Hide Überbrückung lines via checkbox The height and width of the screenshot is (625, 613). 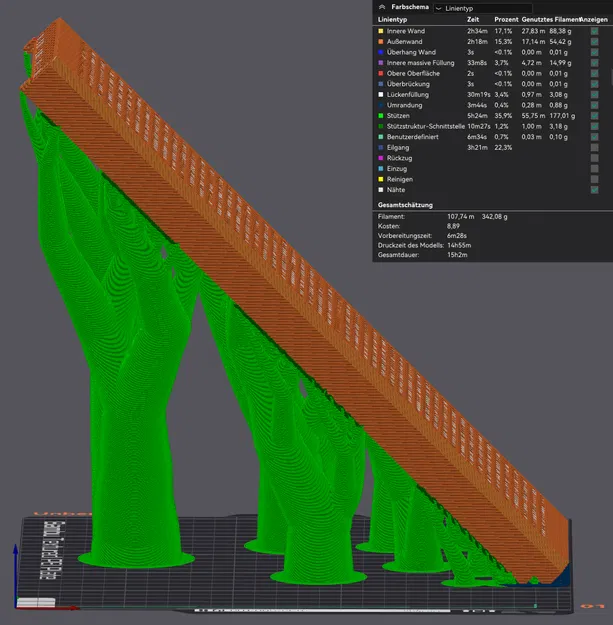pos(594,84)
